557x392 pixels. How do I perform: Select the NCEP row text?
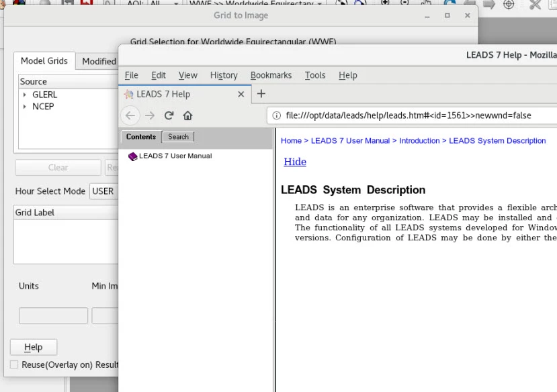(43, 107)
